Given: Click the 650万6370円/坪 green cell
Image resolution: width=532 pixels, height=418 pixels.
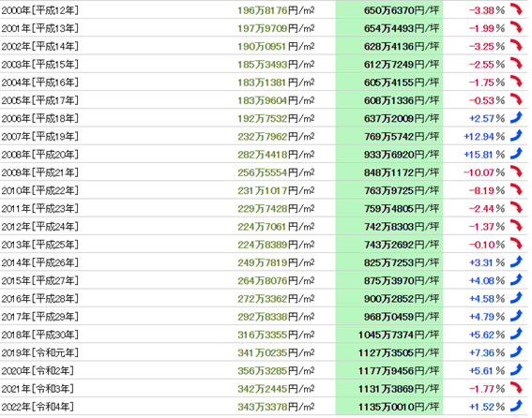Looking at the screenshot, I should 389,9.
